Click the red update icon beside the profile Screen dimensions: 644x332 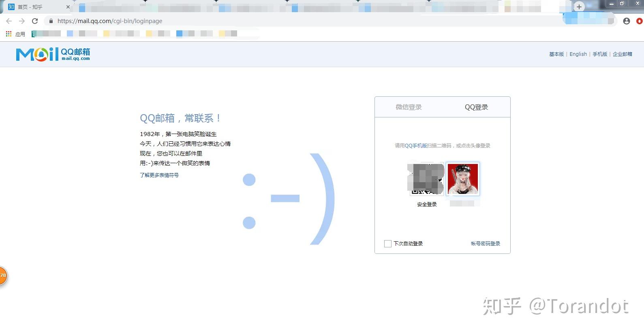(640, 21)
